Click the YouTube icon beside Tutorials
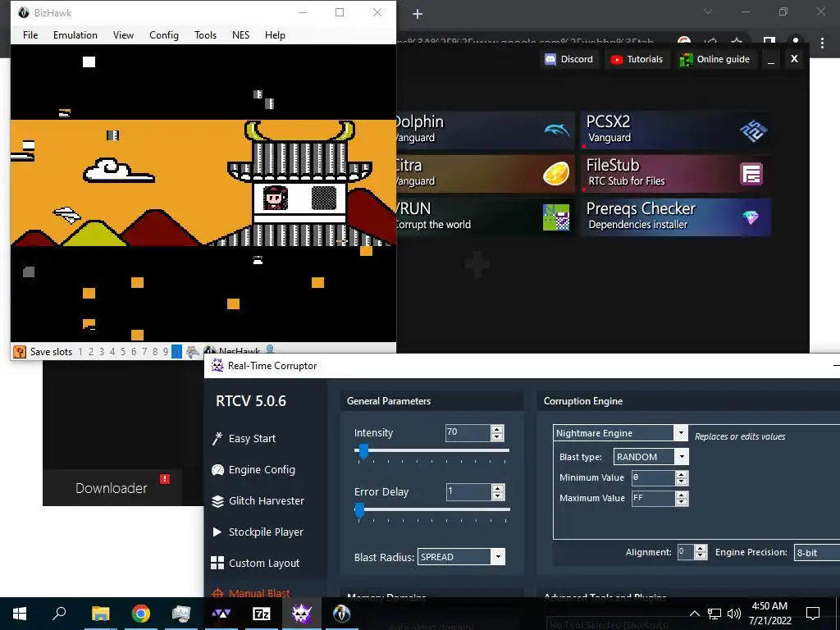The width and height of the screenshot is (840, 630). 617,59
